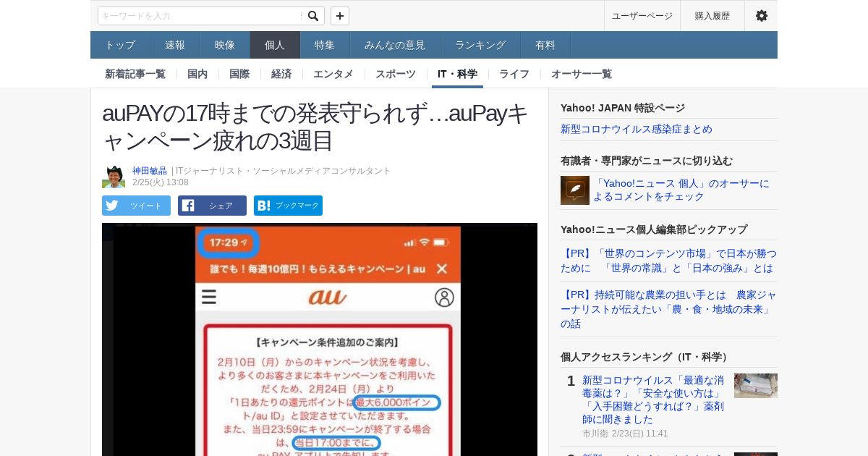868x456 pixels.
Task: Click the plus button beside search
Action: pyautogui.click(x=340, y=16)
